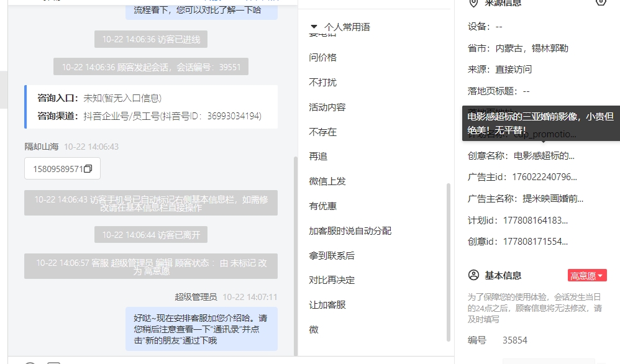Click the 超级管理员 sender name
620x364 pixels.
(x=196, y=297)
